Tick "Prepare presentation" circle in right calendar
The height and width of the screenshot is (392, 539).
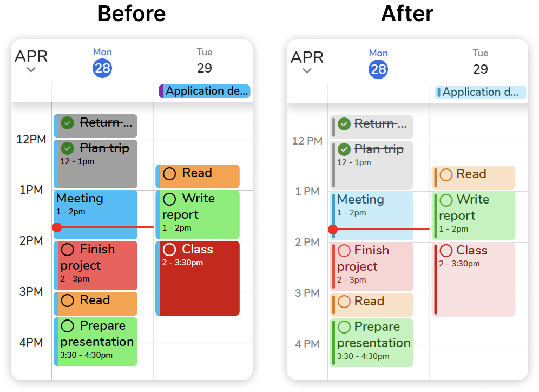(x=344, y=327)
